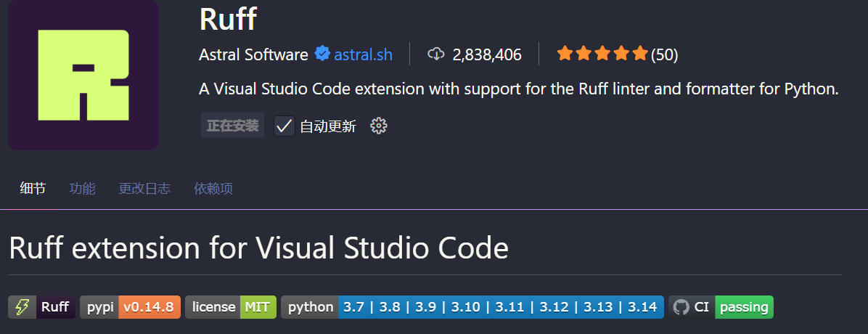The height and width of the screenshot is (334, 868).
Task: Click the Ruff extension logo image
Action: 83,75
